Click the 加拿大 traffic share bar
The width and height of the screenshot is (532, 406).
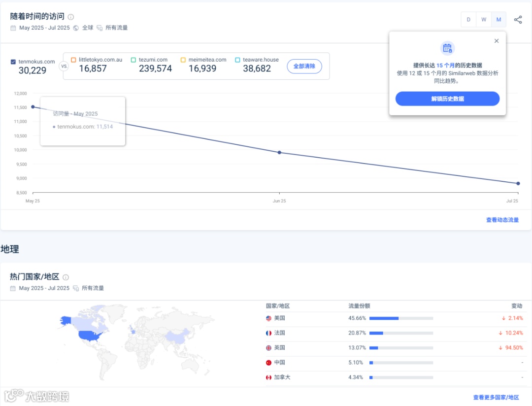[401, 377]
